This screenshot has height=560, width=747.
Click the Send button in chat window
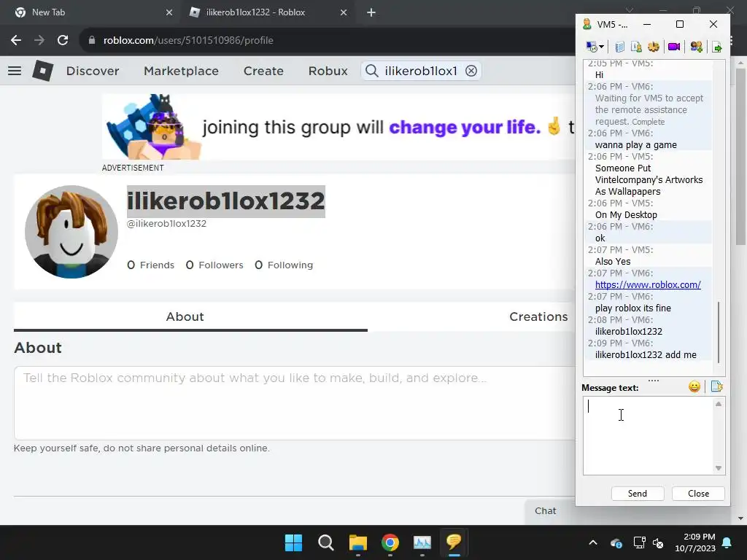[638, 494]
